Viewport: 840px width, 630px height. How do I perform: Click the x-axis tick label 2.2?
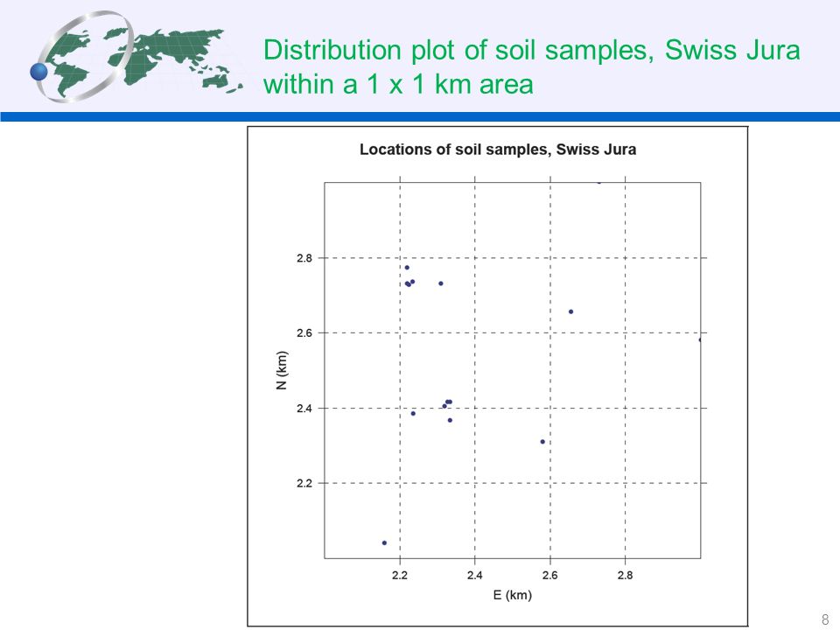click(x=400, y=576)
